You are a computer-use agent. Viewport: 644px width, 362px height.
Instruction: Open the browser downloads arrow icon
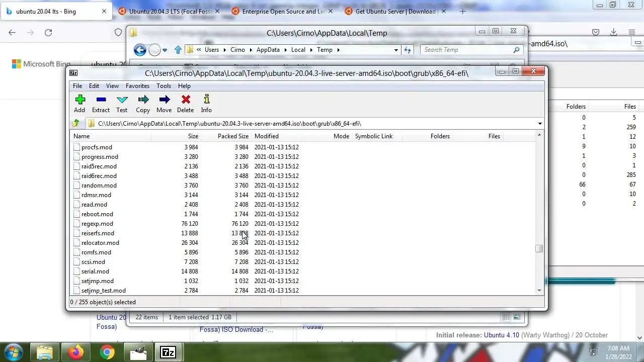click(x=613, y=32)
